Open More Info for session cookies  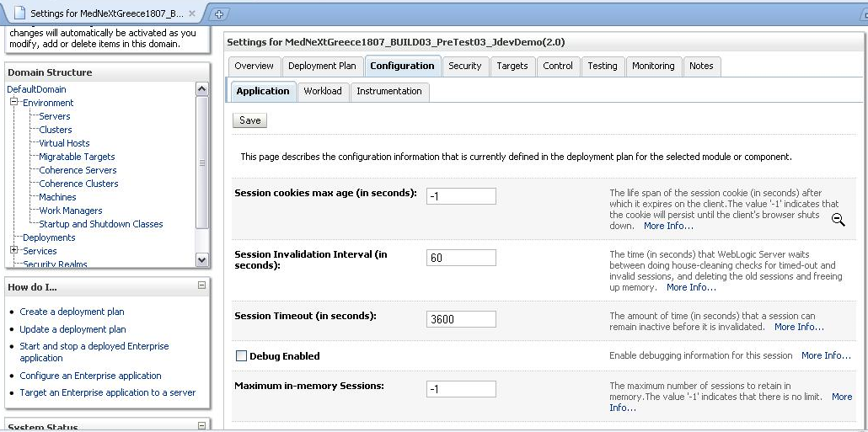coord(669,226)
